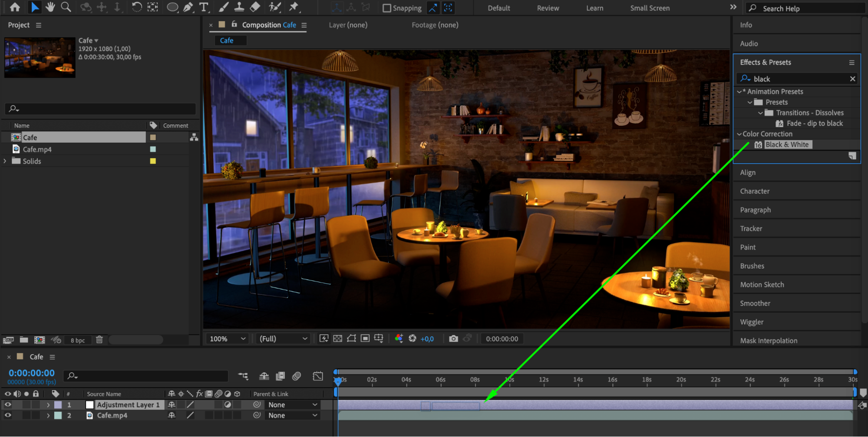Click the yellow label swatch for Solids
Image resolution: width=868 pixels, height=437 pixels.
click(153, 161)
